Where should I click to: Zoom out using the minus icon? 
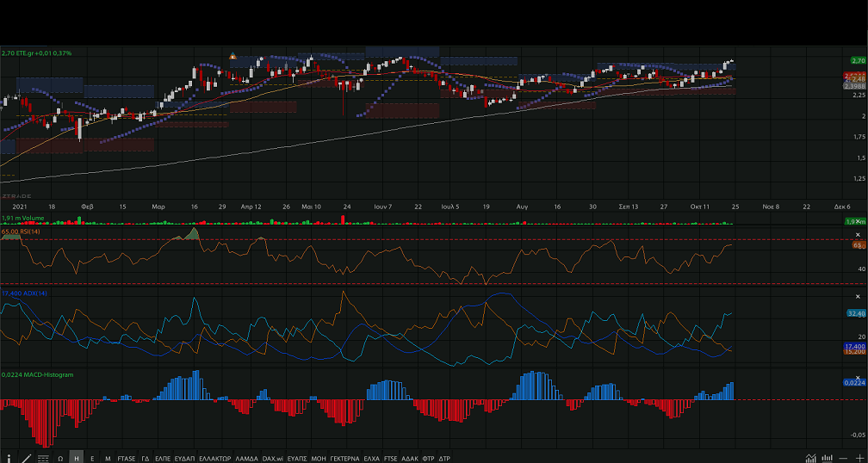[844, 458]
